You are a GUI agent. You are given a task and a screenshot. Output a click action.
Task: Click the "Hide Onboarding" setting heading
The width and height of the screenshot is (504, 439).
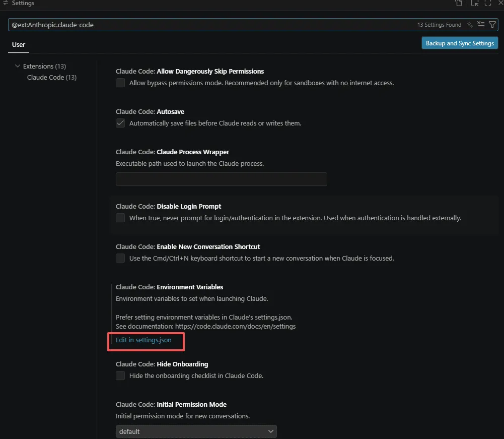click(x=182, y=364)
